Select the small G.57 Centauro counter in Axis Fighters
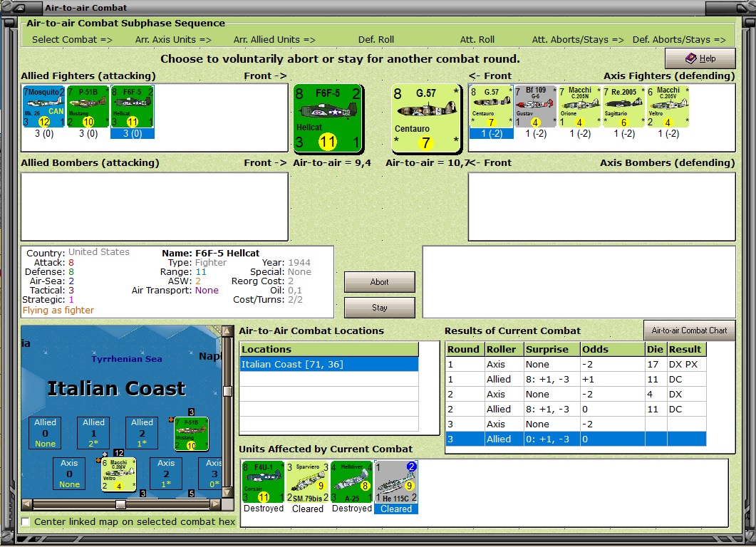756x547 pixels. pos(492,107)
